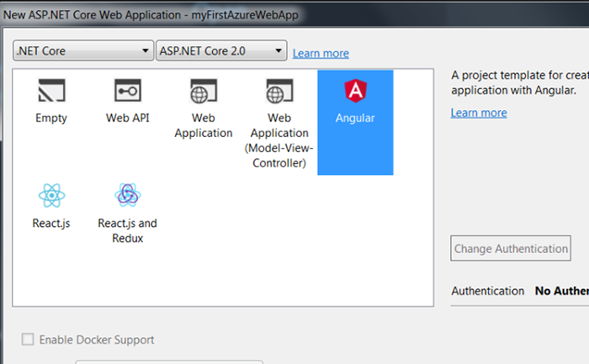Click the arrow on the ASP.NET Core 2.0 combo box
The width and height of the screenshot is (589, 364).
click(279, 50)
